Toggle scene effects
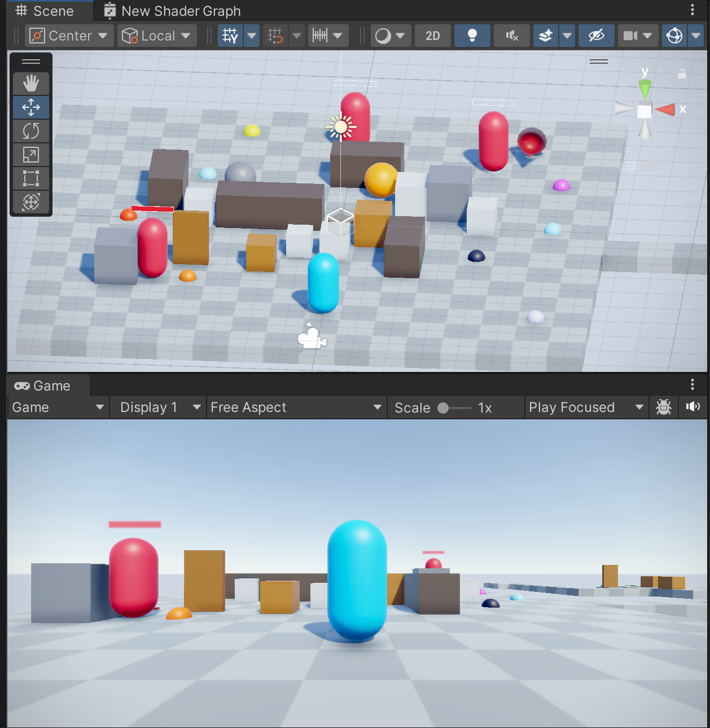The width and height of the screenshot is (710, 728). pos(545,36)
